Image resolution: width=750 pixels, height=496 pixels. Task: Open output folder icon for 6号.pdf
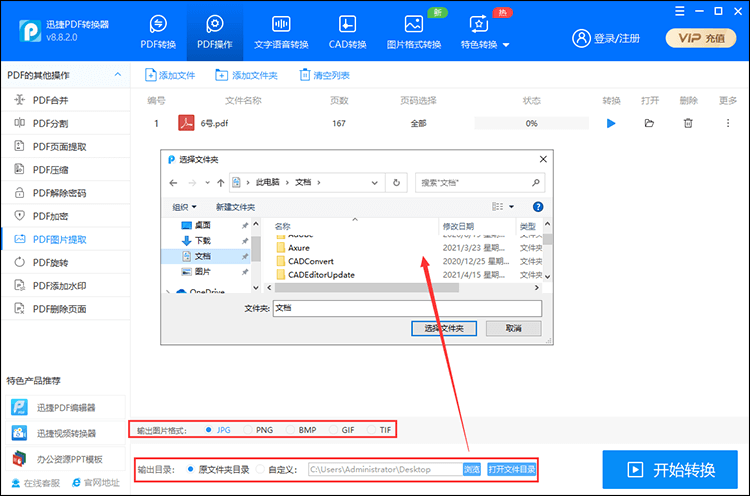649,123
